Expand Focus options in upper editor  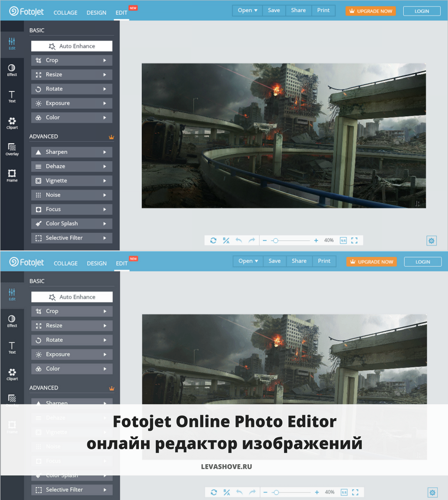pos(72,209)
